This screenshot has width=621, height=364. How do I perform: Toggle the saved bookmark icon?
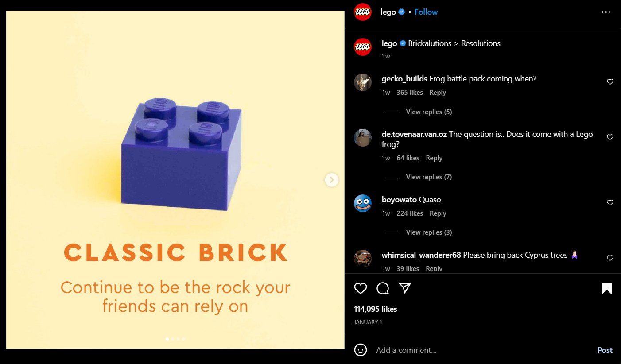point(607,289)
